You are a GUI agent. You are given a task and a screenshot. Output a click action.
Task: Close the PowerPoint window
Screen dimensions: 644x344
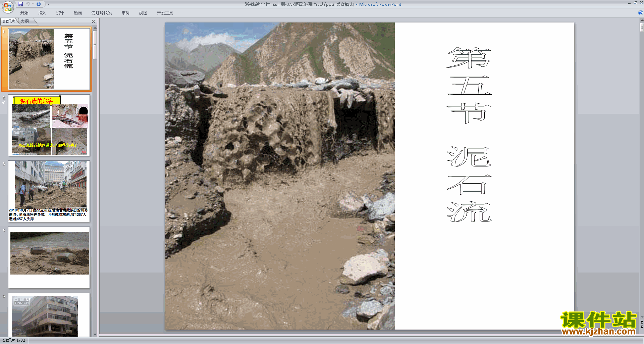[641, 3]
